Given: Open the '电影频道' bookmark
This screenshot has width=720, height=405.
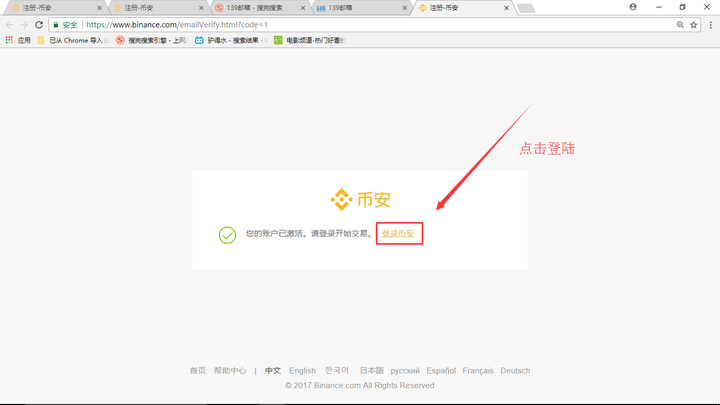Looking at the screenshot, I should tap(310, 40).
